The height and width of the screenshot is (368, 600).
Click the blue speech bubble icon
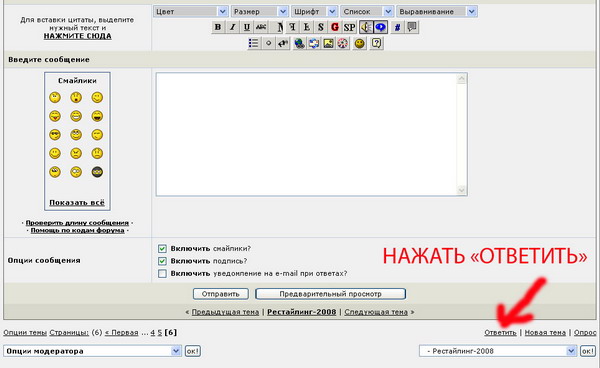[x=380, y=27]
